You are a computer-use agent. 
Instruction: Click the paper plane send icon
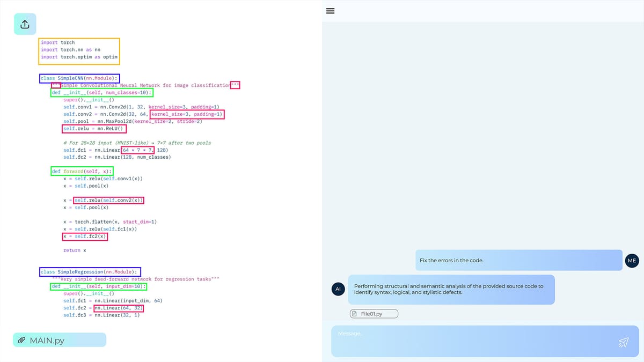623,342
